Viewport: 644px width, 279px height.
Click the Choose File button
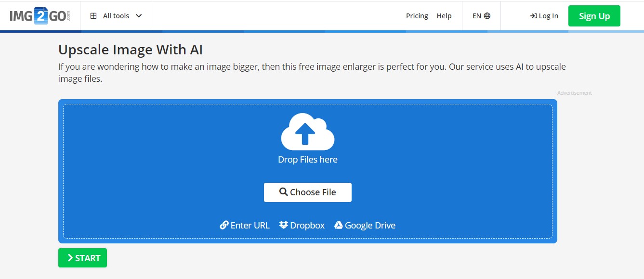click(308, 192)
